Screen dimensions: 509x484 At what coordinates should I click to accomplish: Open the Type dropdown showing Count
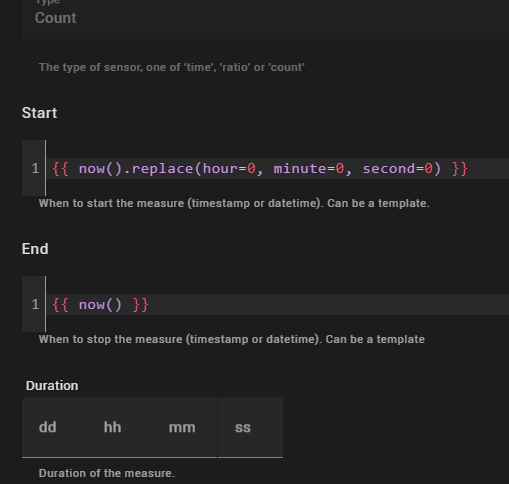pos(265,18)
